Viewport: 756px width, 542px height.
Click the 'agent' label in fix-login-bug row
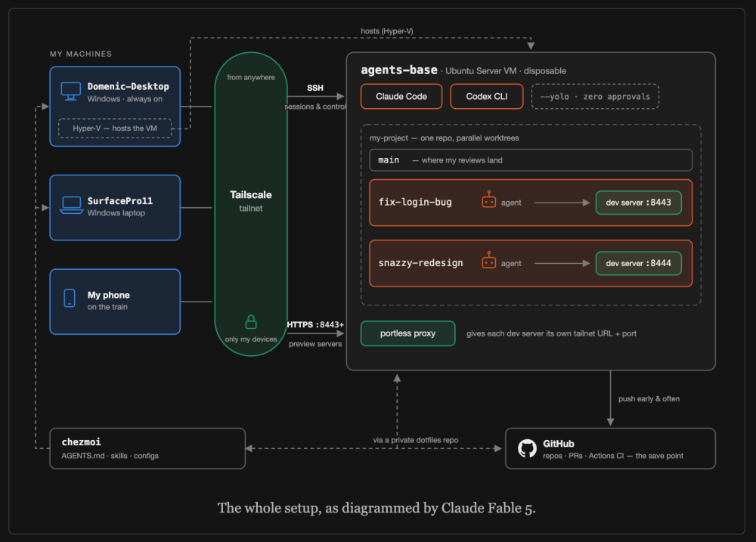pyautogui.click(x=511, y=203)
